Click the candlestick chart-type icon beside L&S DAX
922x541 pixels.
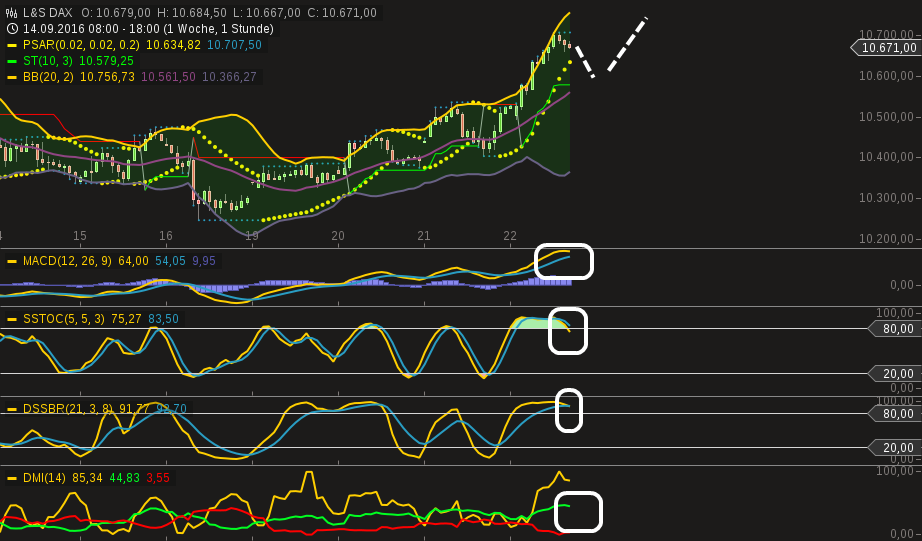(11, 13)
